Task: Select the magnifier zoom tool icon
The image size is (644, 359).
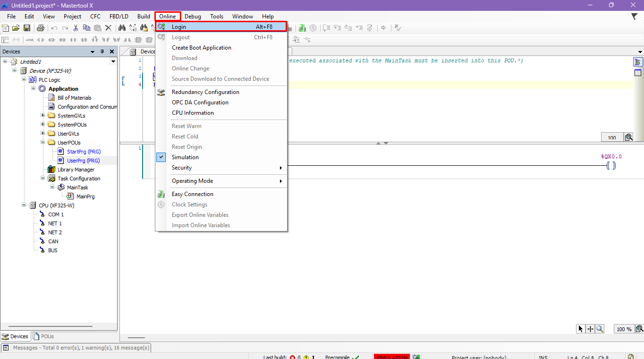Action: (600, 329)
